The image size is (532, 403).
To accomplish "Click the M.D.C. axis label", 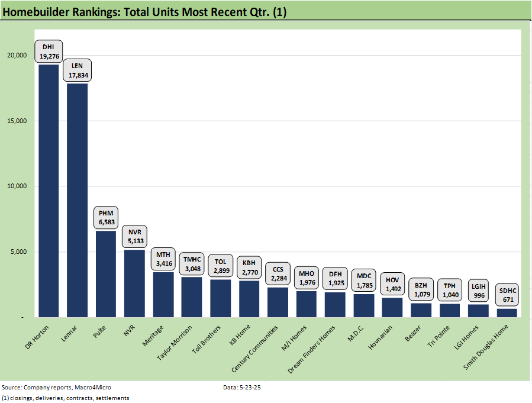I will [356, 333].
